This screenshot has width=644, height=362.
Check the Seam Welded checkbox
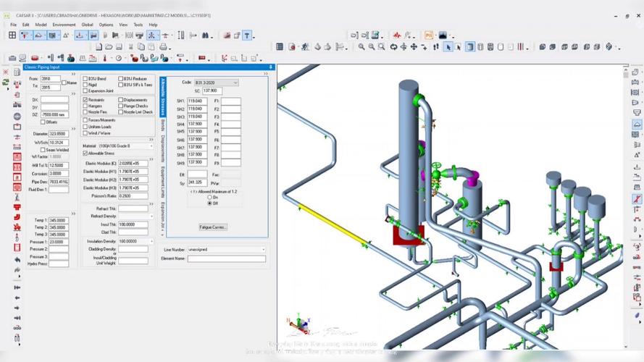click(x=43, y=150)
